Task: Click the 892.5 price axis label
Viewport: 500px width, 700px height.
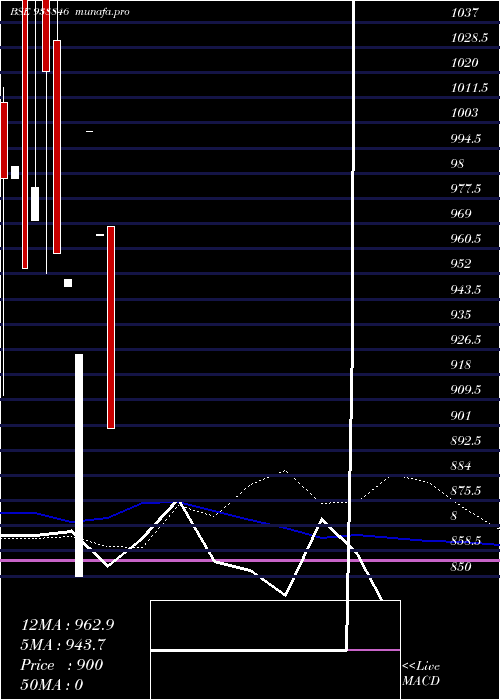Action: coord(466,441)
